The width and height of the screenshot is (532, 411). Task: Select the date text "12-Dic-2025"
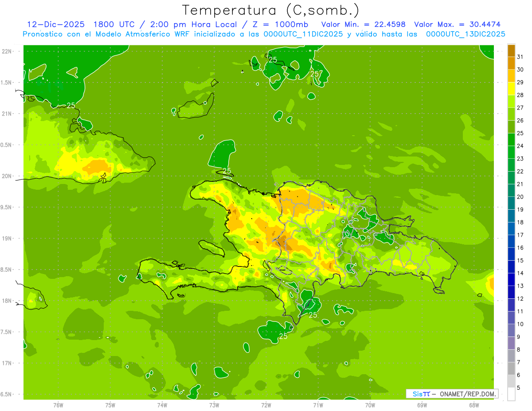[55, 24]
